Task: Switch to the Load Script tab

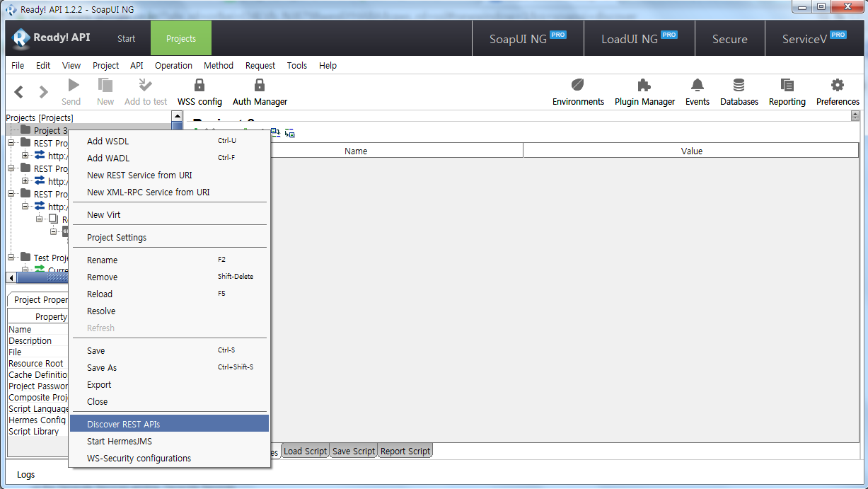Action: [x=305, y=451]
